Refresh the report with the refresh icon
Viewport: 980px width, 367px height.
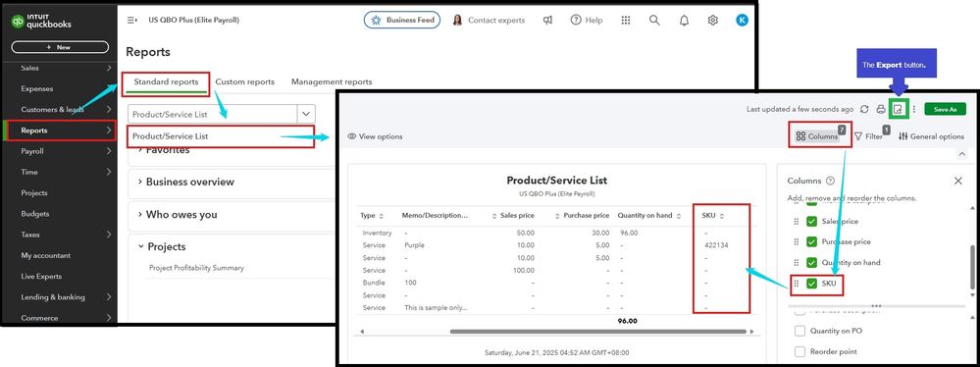[x=864, y=109]
